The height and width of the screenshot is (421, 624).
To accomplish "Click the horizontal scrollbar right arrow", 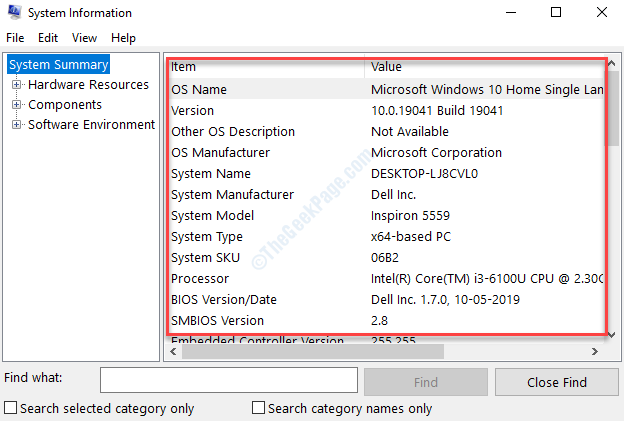I will 595,351.
